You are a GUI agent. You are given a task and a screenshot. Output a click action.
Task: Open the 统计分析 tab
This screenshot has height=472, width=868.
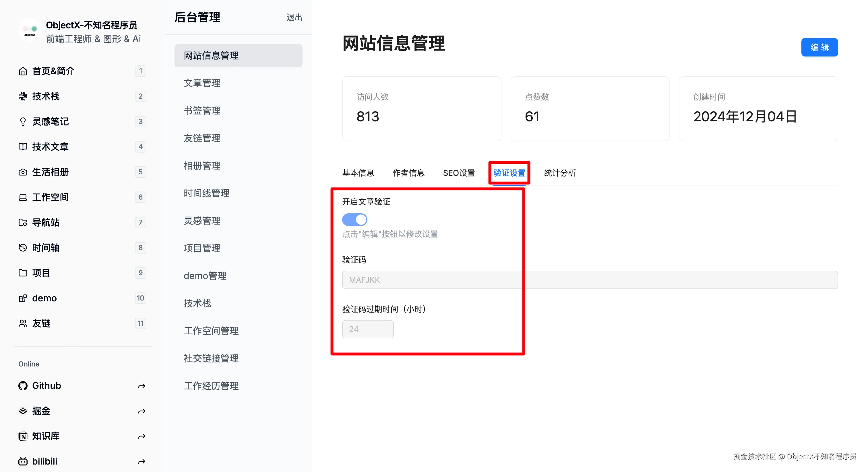pos(560,173)
